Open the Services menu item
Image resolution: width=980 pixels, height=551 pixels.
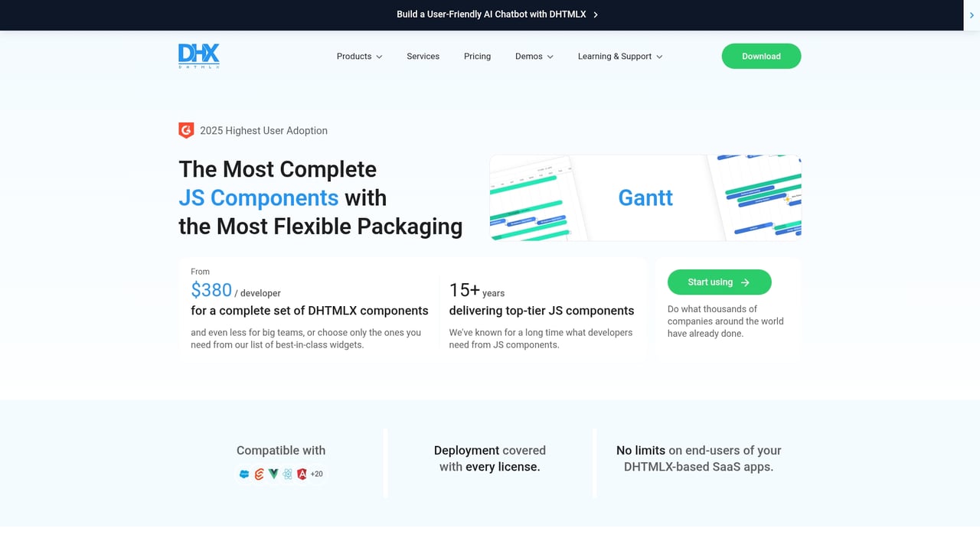[423, 56]
